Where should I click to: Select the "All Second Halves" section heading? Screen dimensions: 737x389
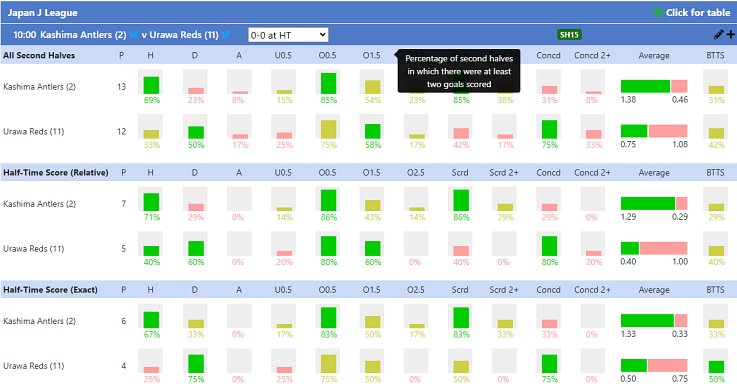point(39,55)
